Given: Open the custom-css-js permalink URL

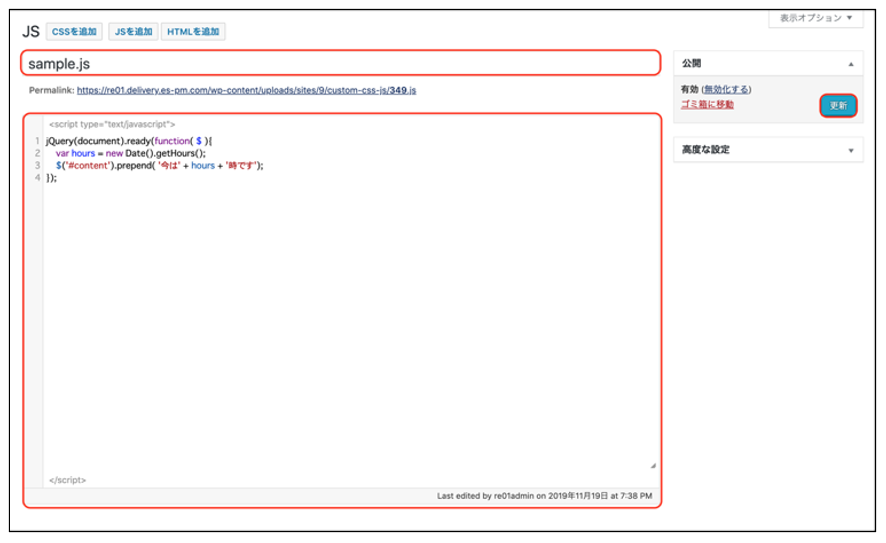Looking at the screenshot, I should tap(246, 90).
